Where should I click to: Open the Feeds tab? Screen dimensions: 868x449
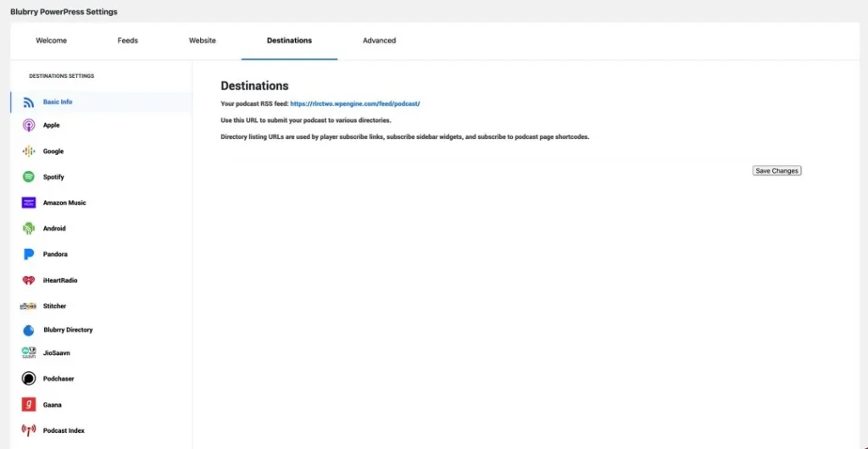pyautogui.click(x=128, y=41)
